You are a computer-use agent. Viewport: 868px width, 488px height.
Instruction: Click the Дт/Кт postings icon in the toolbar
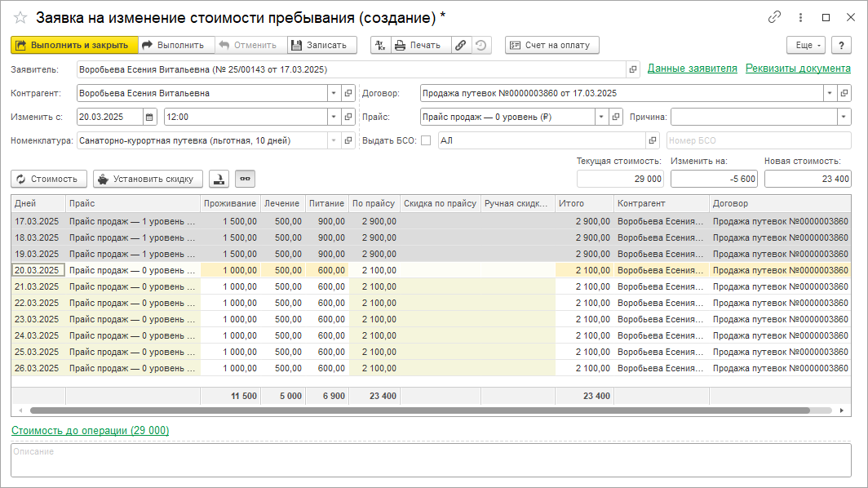coord(380,46)
